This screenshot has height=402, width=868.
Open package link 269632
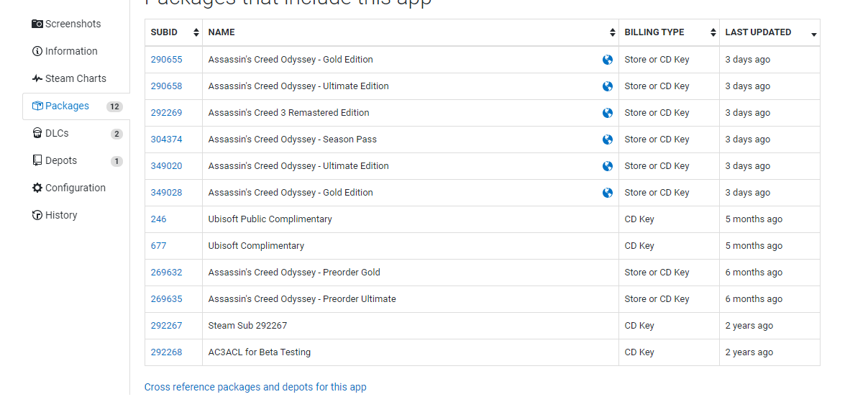click(166, 273)
